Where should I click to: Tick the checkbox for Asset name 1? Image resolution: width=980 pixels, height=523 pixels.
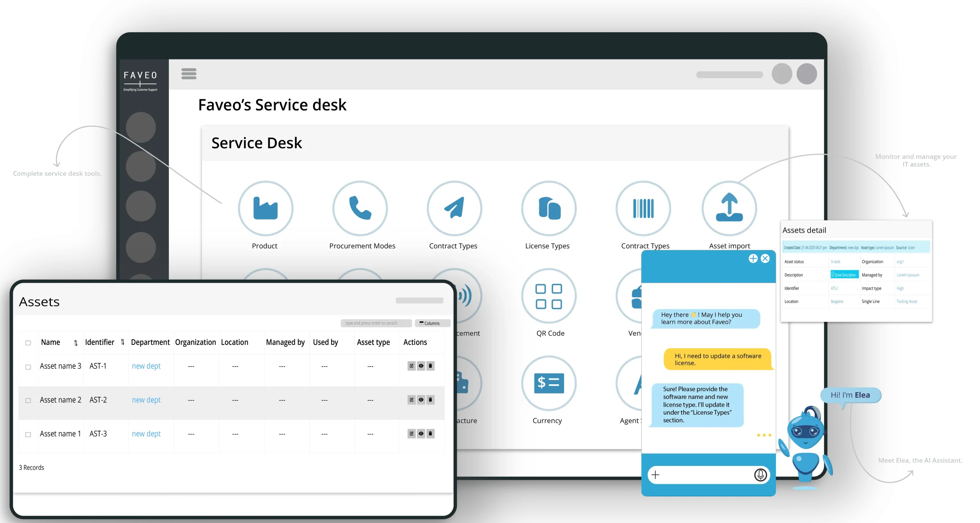click(28, 434)
